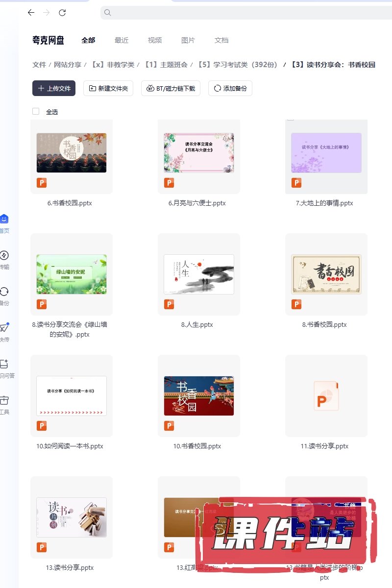Open the 首页 home icon in sidebar

4,219
